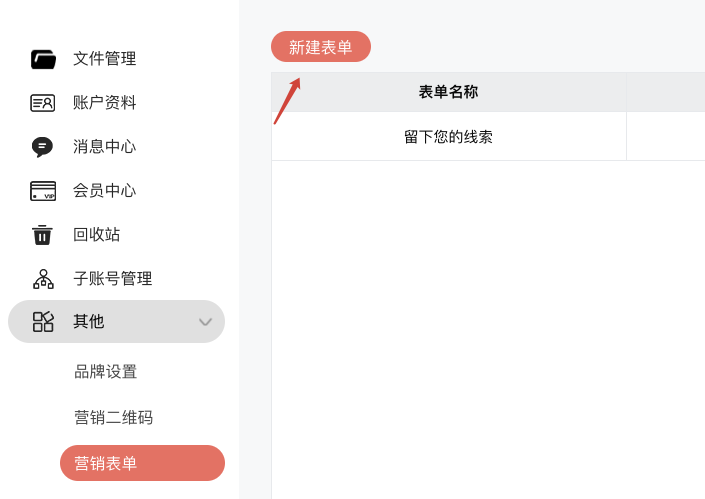Viewport: 705px width, 499px height.
Task: Select 营销二维码 submenu item
Action: point(113,418)
